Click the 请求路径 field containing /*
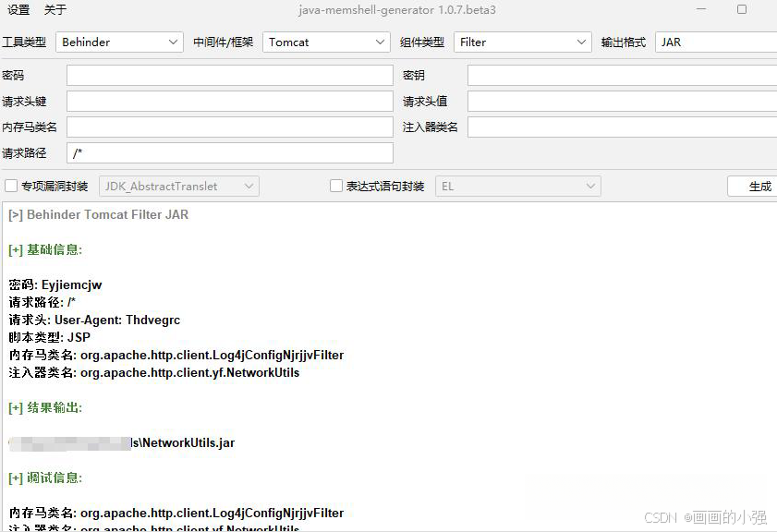 [x=230, y=152]
